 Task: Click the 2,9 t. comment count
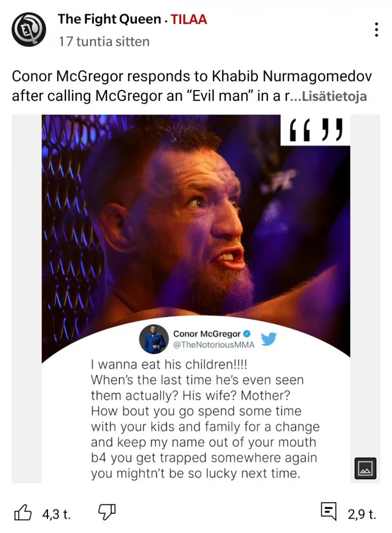point(362,514)
